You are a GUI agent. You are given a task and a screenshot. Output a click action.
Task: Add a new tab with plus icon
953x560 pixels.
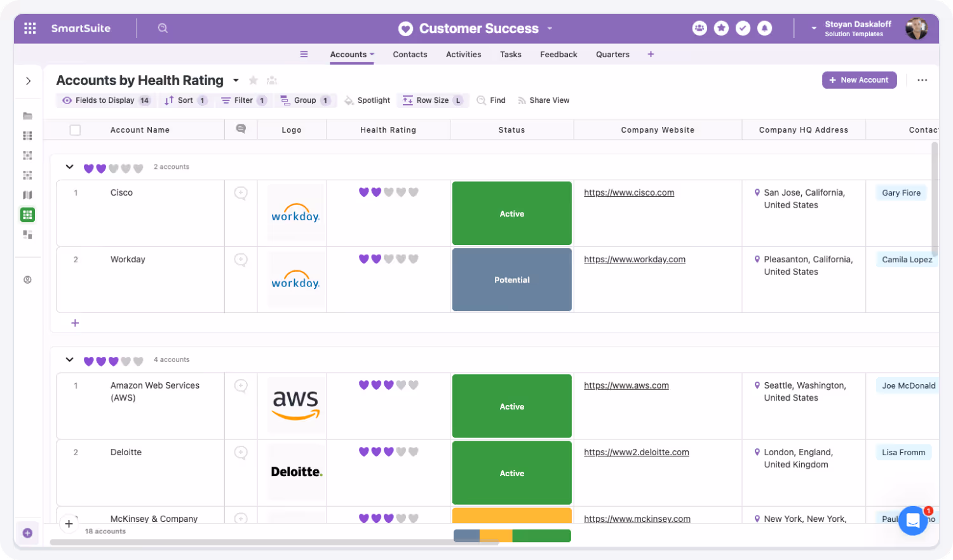pos(651,54)
